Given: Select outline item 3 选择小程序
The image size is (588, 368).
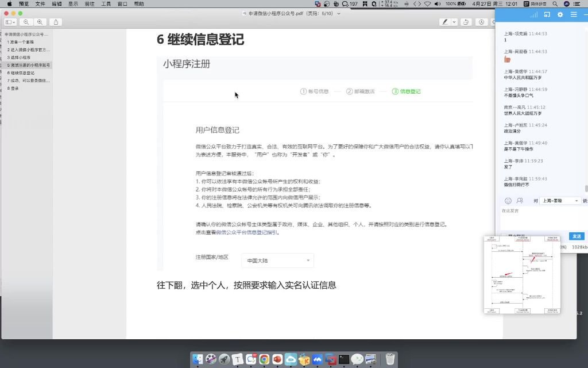Looking at the screenshot, I should (x=19, y=57).
